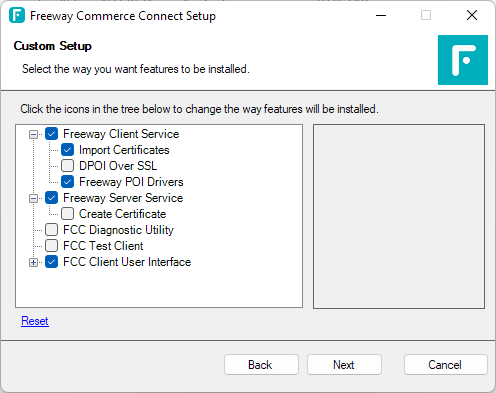This screenshot has height=393, width=496.
Task: Collapse the Freeway Server Service node
Action: [33, 198]
